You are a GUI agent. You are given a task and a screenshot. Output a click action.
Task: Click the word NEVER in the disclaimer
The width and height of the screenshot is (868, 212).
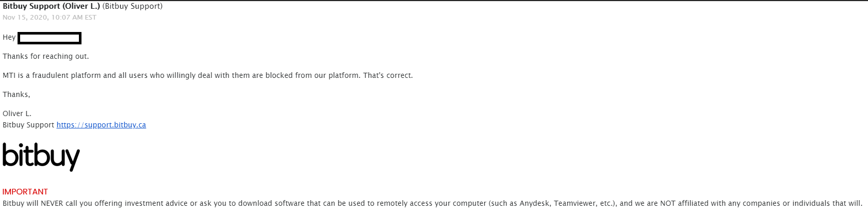[52, 203]
